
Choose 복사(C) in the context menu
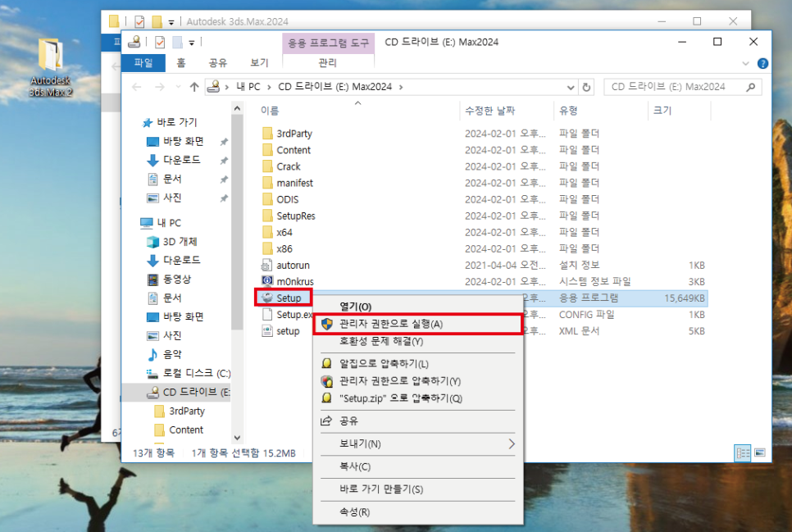(x=418, y=466)
